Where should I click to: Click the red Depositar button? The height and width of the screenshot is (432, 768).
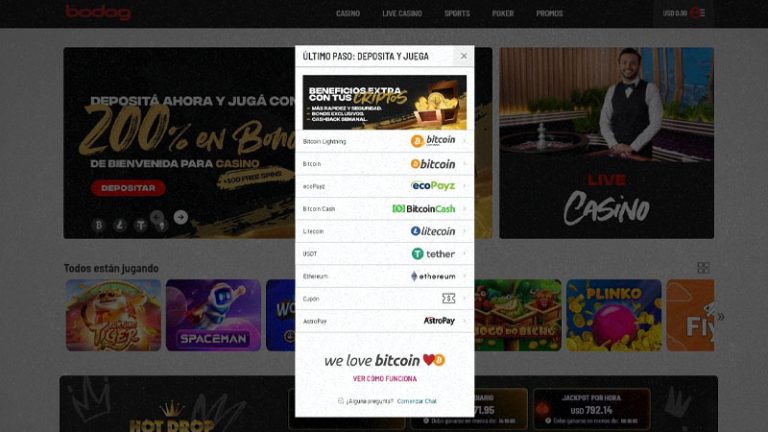tap(128, 188)
